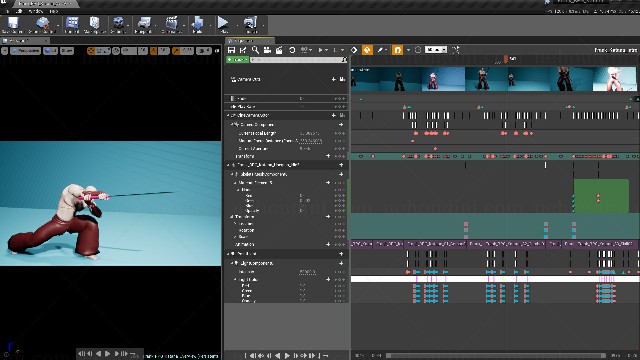640x360 pixels.
Task: Open the key options pen dropdown
Action: 382,50
